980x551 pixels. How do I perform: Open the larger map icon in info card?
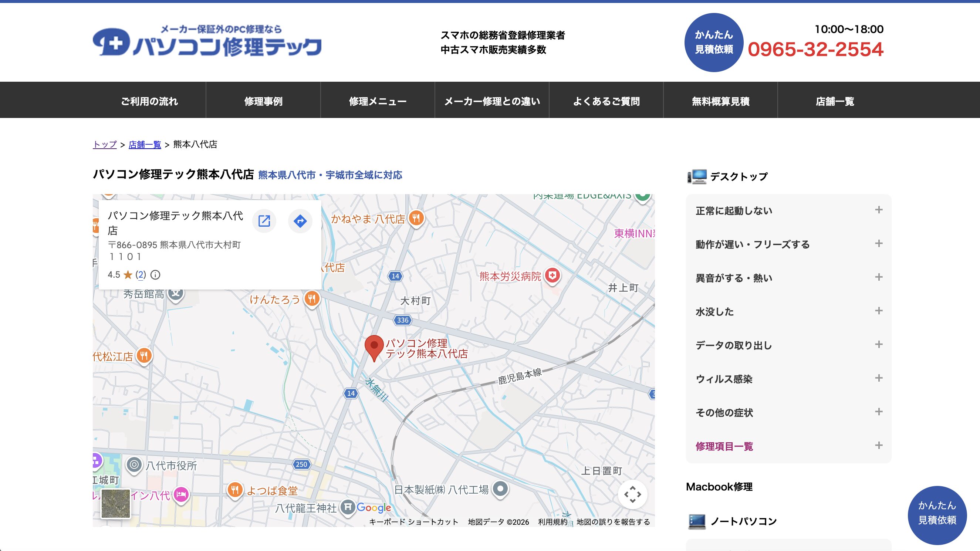264,221
